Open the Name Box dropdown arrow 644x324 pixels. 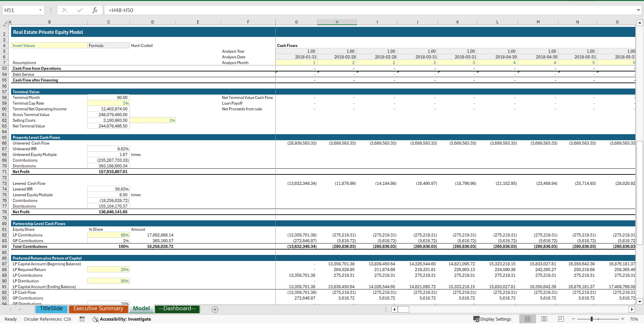click(41, 10)
